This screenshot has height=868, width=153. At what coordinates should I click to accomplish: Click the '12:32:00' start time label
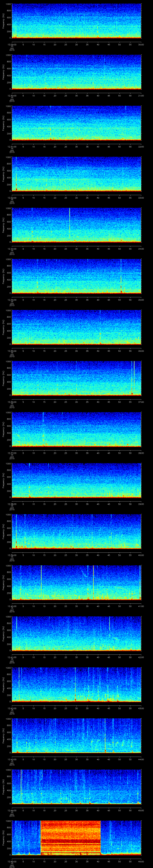[x=12, y=197]
